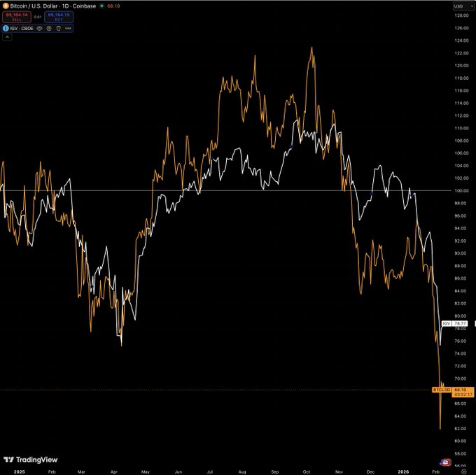Remove the IGV comparison series
Viewport: 476px width, 475px height.
tap(58, 28)
